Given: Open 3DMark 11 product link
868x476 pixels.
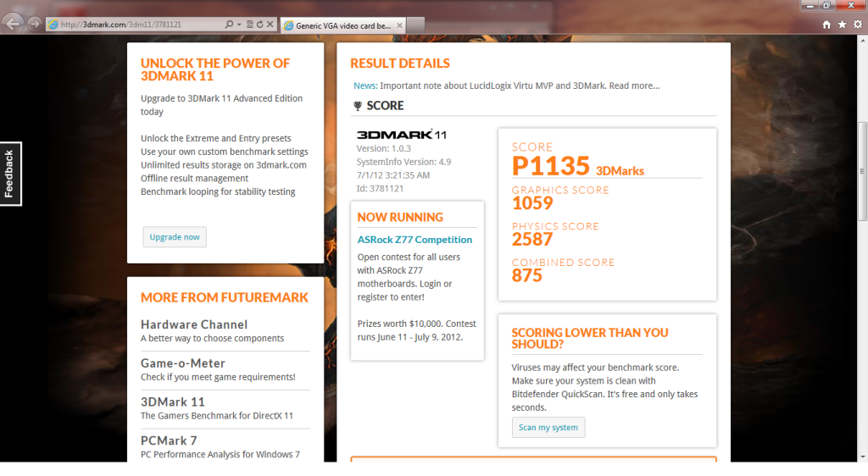Looking at the screenshot, I should tap(173, 402).
